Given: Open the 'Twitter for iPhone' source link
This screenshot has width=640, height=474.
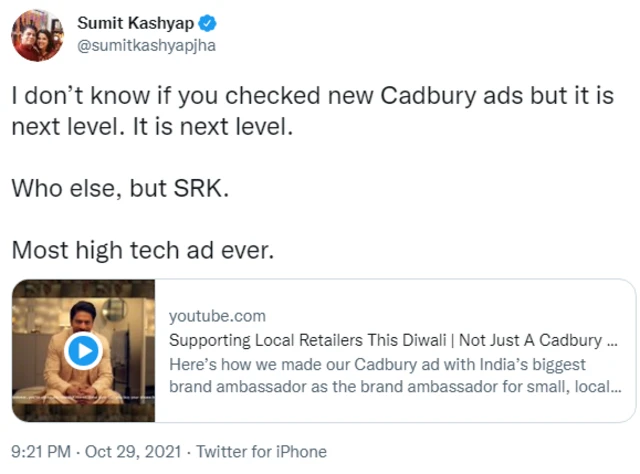Looking at the screenshot, I should coord(261,452).
